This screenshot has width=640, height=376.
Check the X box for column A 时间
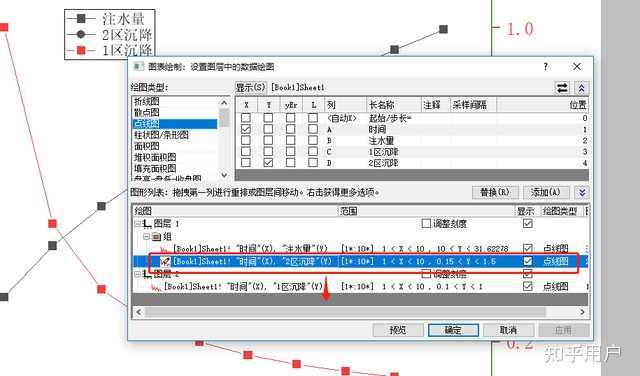246,129
